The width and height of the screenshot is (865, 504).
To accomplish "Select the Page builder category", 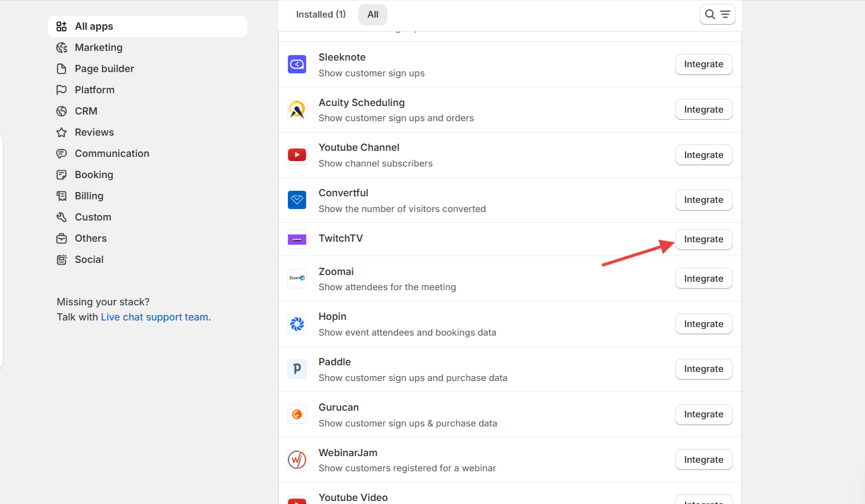I will [x=104, y=68].
